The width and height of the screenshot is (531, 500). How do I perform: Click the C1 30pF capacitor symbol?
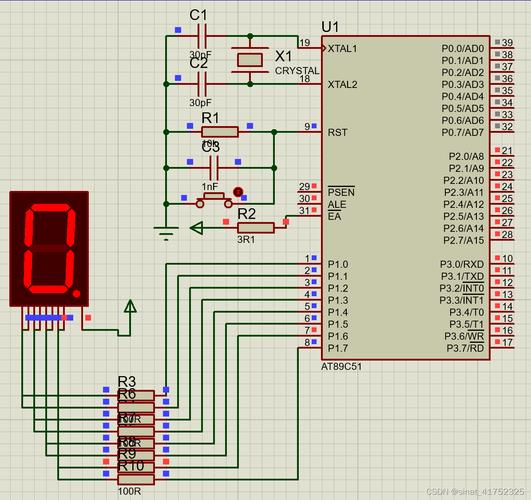point(202,36)
